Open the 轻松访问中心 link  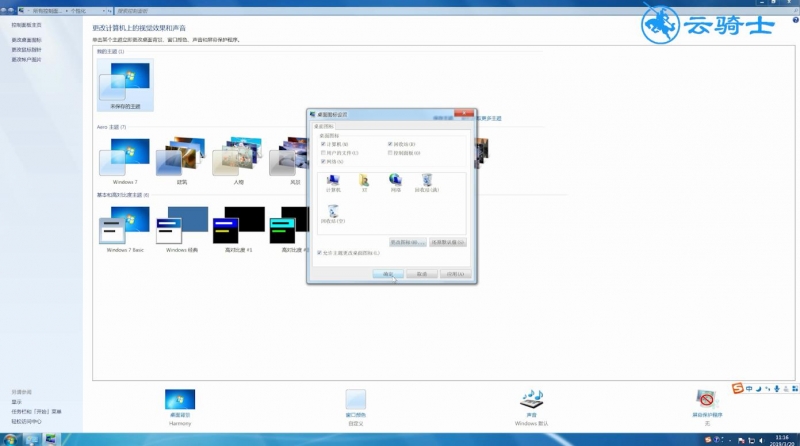(27, 422)
